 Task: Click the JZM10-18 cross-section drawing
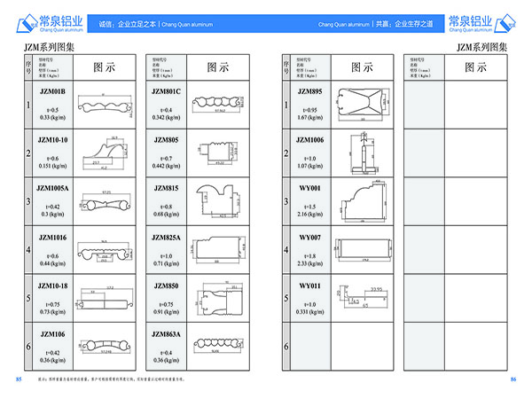(105, 300)
